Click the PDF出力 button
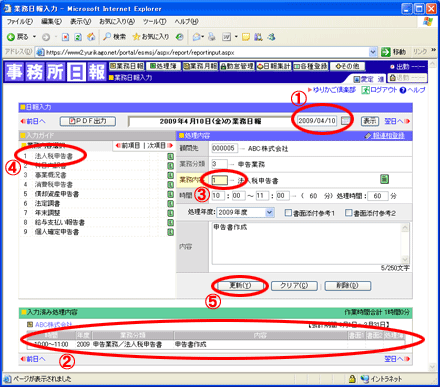 (88, 121)
